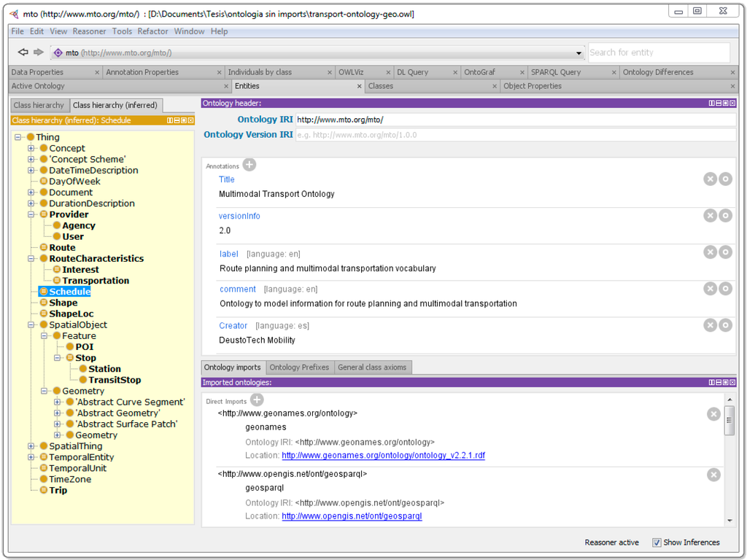
Task: Click the Search for entity field
Action: pyautogui.click(x=658, y=52)
